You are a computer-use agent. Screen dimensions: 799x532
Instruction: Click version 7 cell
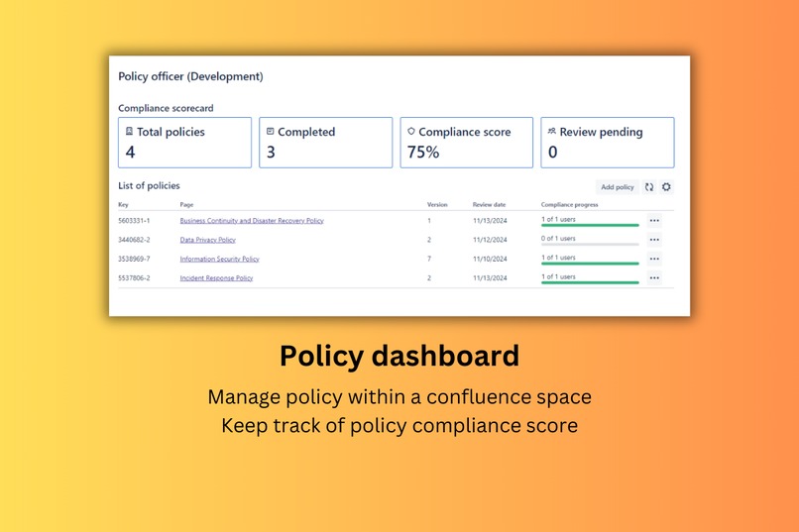[429, 259]
